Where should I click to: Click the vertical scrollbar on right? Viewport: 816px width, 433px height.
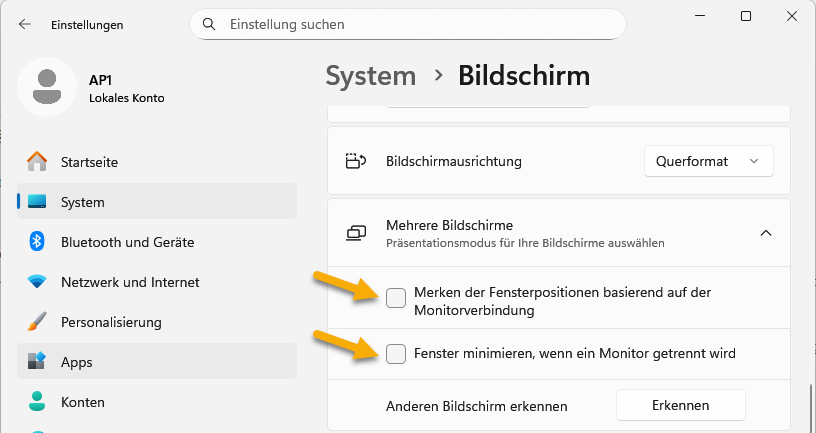pos(810,405)
